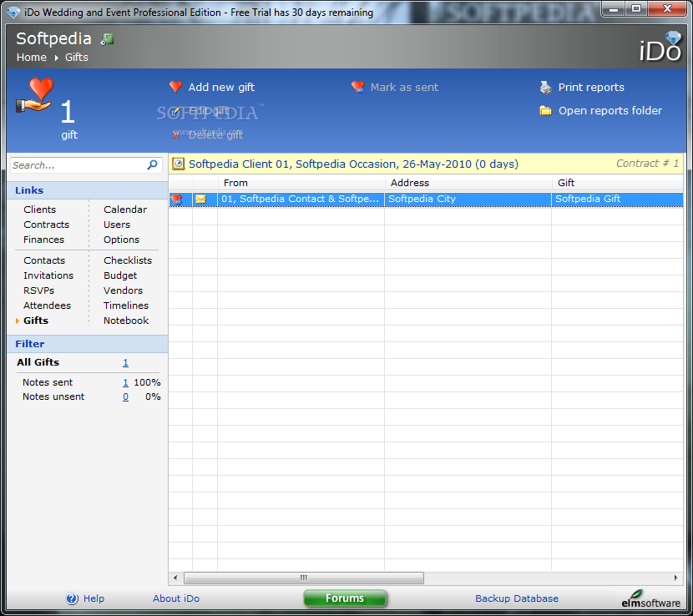Image resolution: width=693 pixels, height=616 pixels.
Task: Click the pencil icon for Edit gift
Action: pyautogui.click(x=176, y=111)
